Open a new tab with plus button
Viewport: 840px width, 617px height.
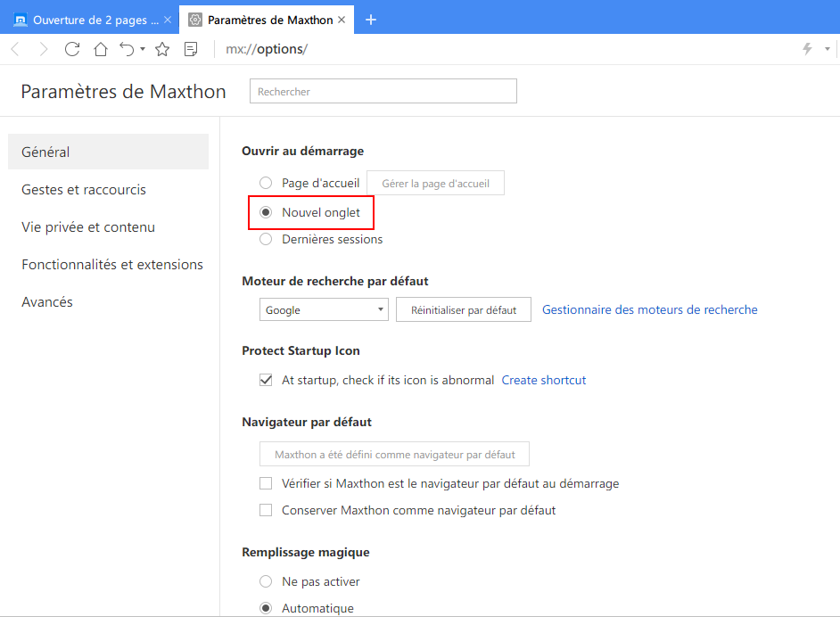click(371, 20)
